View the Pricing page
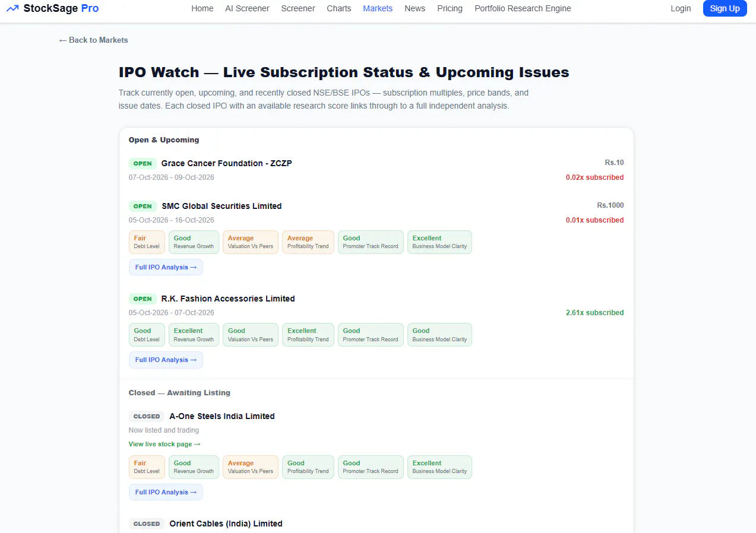756x533 pixels. (x=450, y=8)
